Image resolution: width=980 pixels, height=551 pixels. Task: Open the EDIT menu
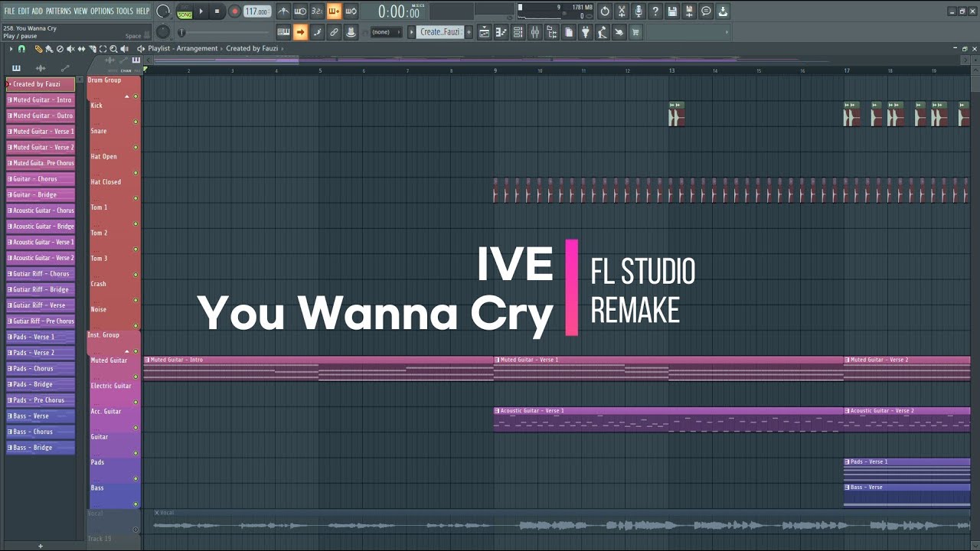(x=24, y=11)
